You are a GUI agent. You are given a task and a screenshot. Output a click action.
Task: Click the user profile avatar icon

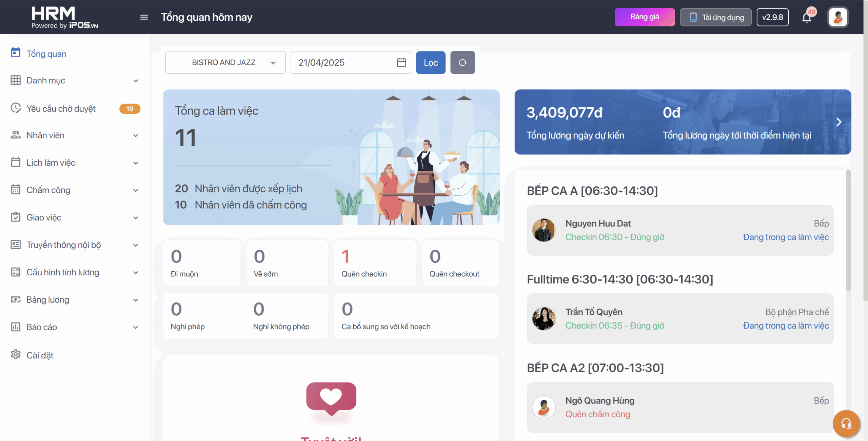tap(838, 17)
